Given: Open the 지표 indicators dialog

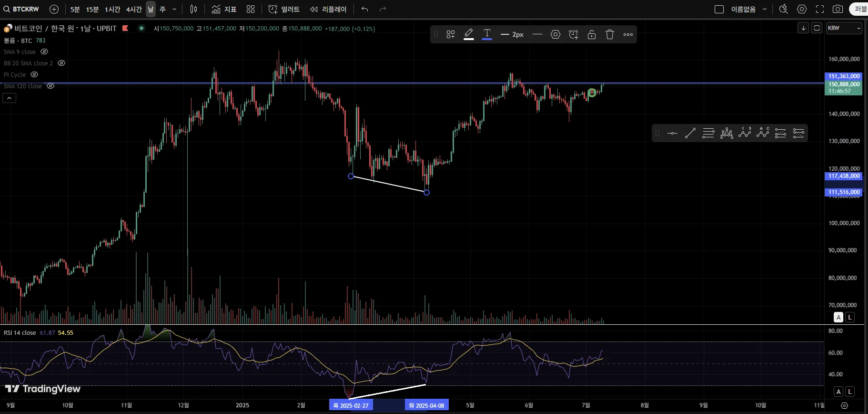Looking at the screenshot, I should pyautogui.click(x=224, y=9).
